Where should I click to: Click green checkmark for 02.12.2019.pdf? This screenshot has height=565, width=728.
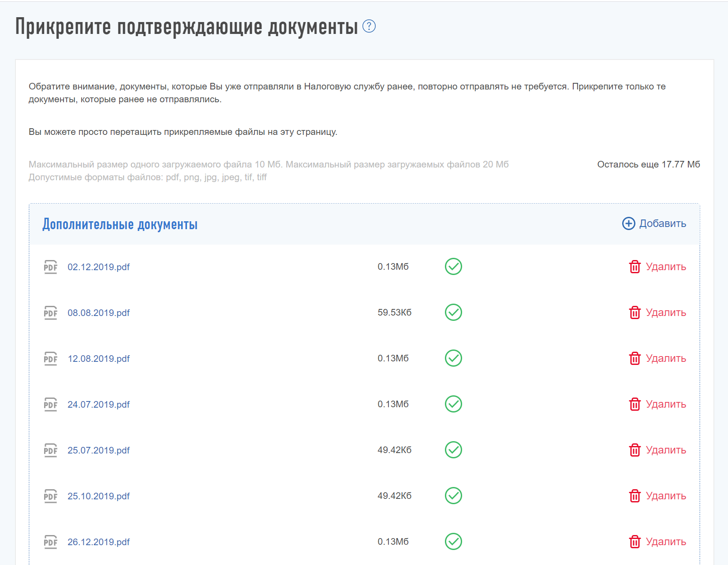tap(453, 267)
